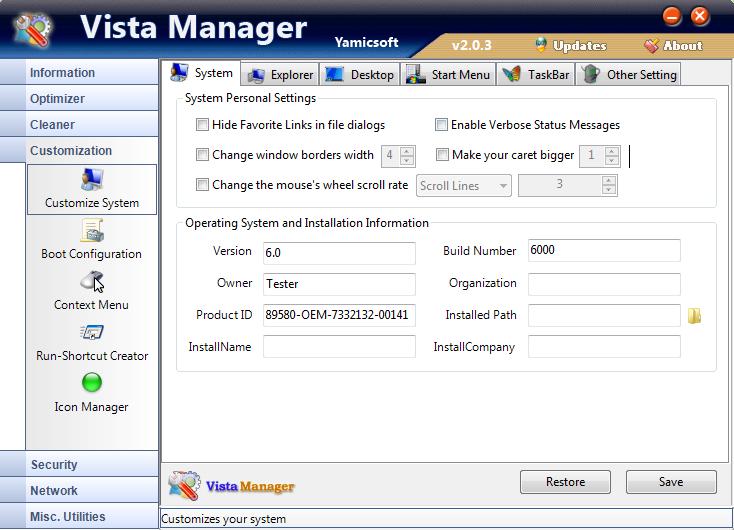The height and width of the screenshot is (530, 734).
Task: Collapse the Customization section
Action: point(79,150)
